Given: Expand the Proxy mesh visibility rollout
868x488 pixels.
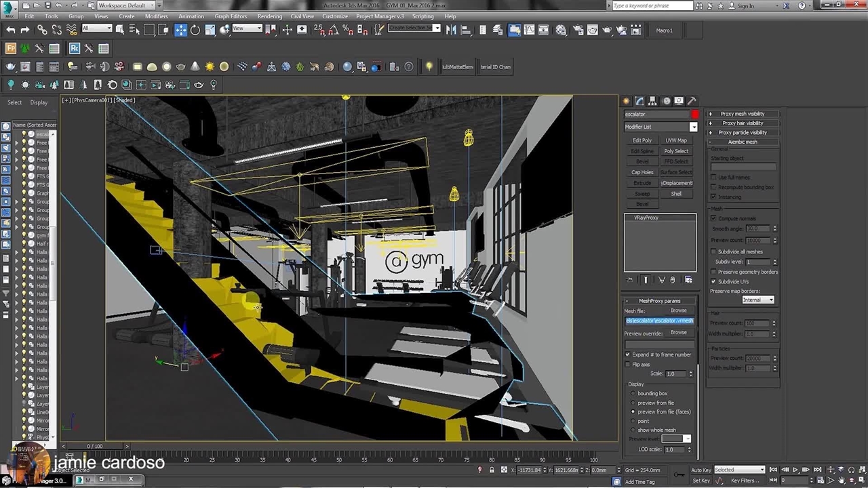Looking at the screenshot, I should (x=742, y=114).
